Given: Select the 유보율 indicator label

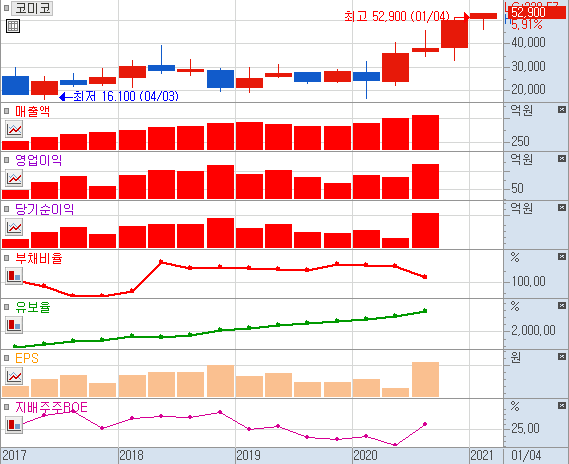Looking at the screenshot, I should [x=32, y=307].
